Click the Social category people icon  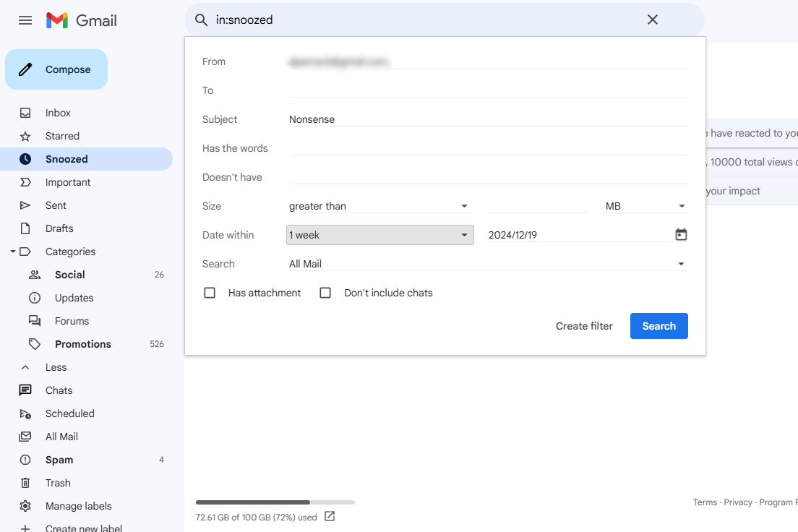coord(35,275)
